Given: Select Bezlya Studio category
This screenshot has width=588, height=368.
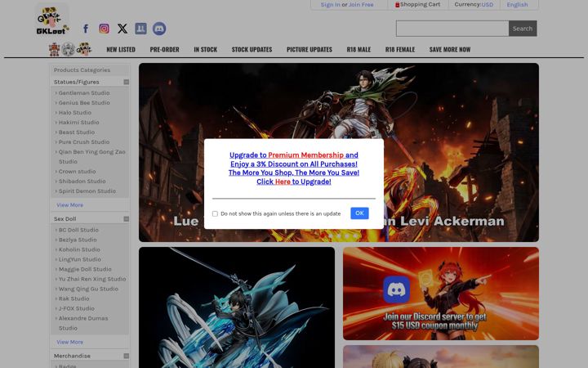Looking at the screenshot, I should coord(78,240).
